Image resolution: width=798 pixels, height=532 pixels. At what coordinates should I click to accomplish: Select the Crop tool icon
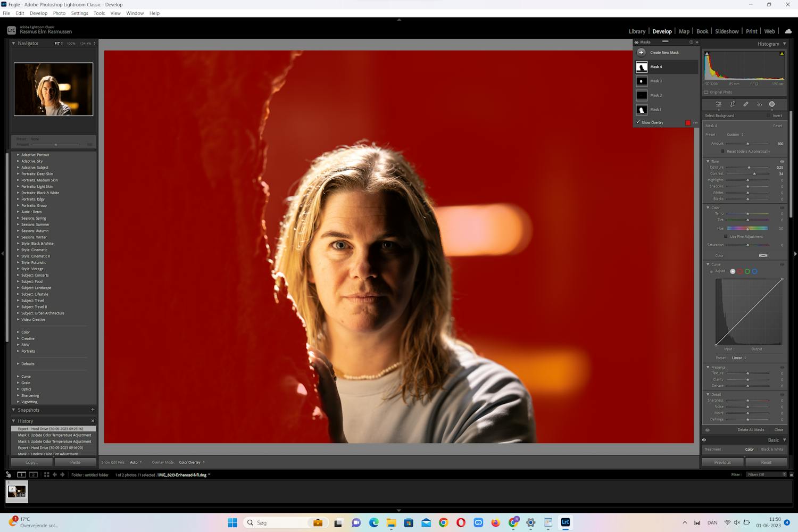pyautogui.click(x=732, y=104)
